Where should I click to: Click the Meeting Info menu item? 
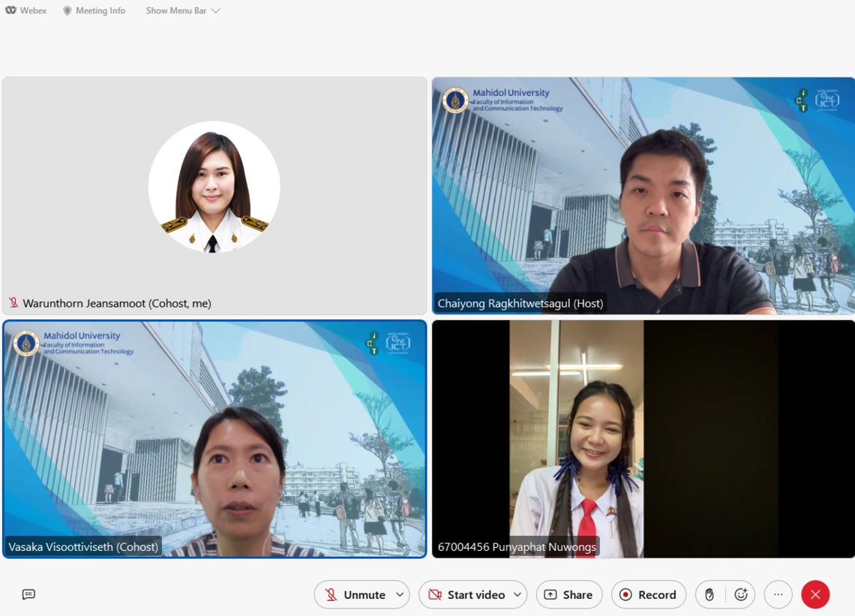(x=100, y=10)
